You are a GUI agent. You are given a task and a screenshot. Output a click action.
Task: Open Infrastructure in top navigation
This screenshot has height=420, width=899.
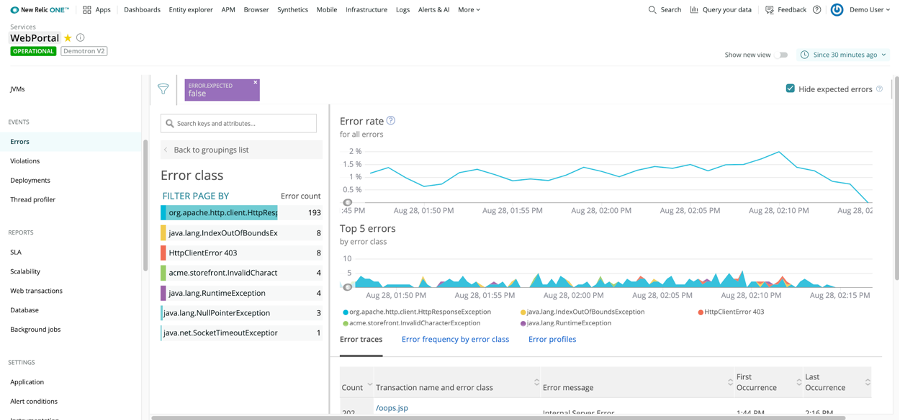pos(366,10)
